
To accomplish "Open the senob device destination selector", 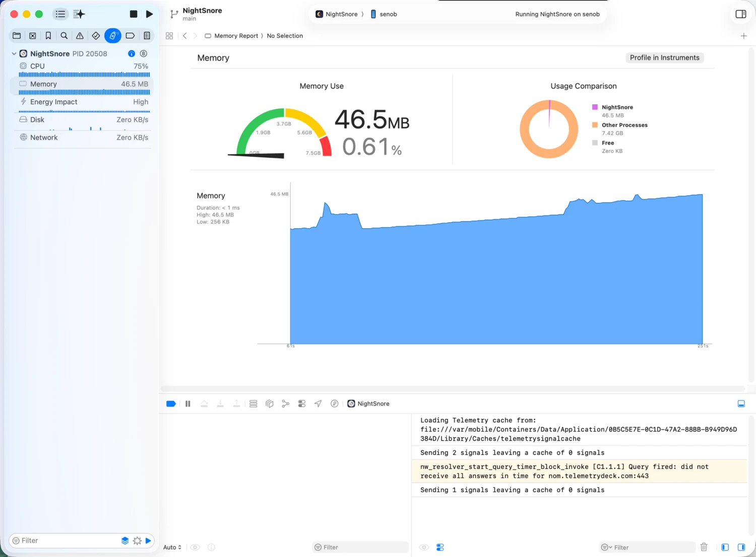I will click(384, 14).
